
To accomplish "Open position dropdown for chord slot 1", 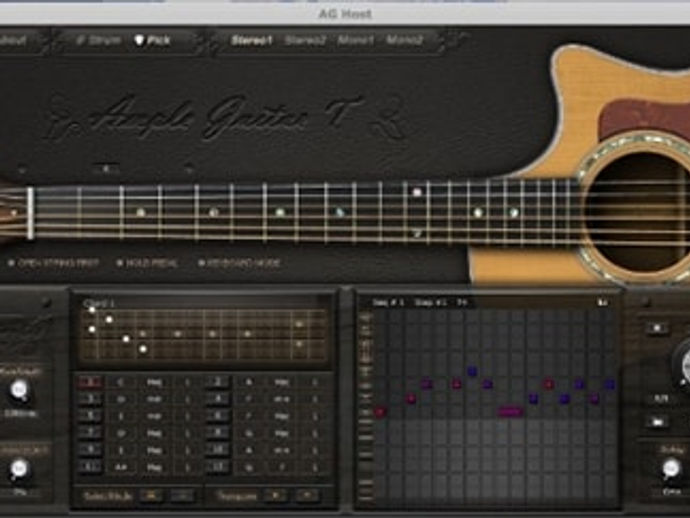I will pyautogui.click(x=187, y=382).
